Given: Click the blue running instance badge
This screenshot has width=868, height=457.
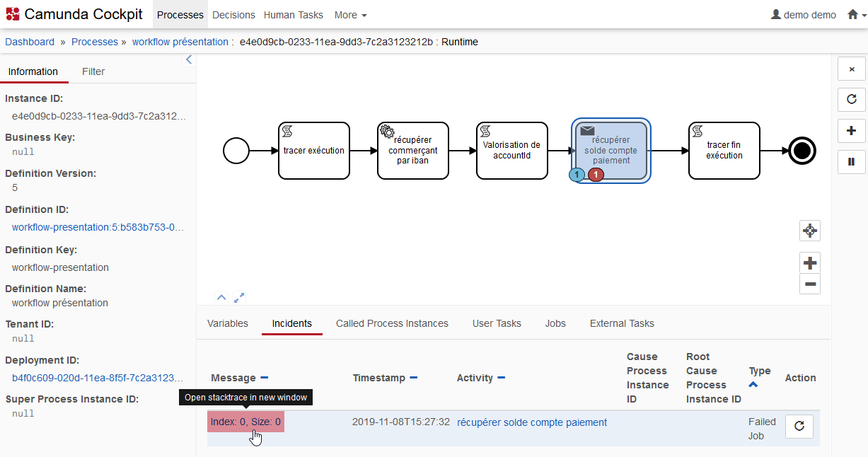Looking at the screenshot, I should pos(577,175).
